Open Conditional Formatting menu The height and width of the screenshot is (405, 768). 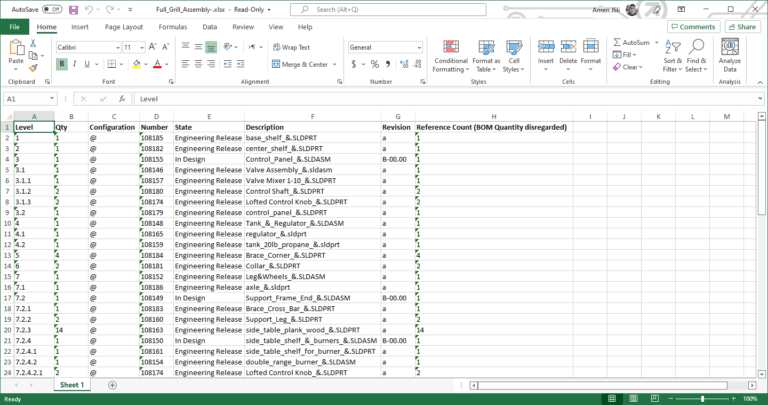[x=451, y=56]
